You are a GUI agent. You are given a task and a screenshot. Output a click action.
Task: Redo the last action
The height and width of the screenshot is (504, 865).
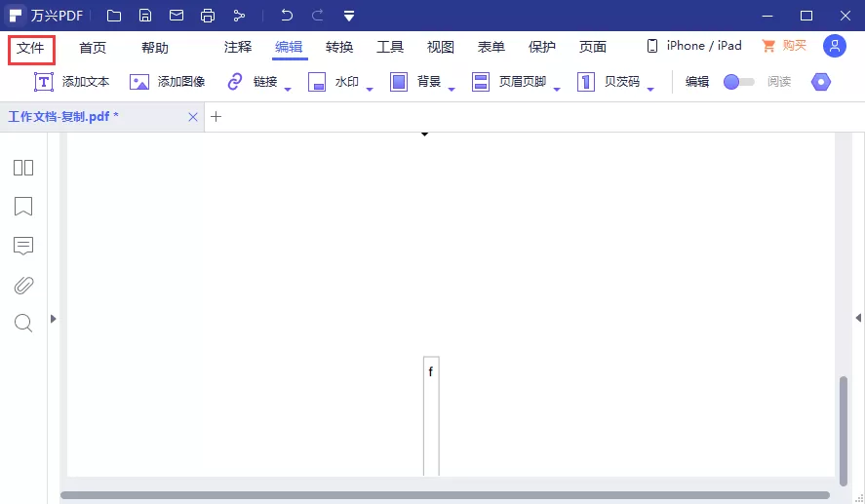(x=317, y=15)
